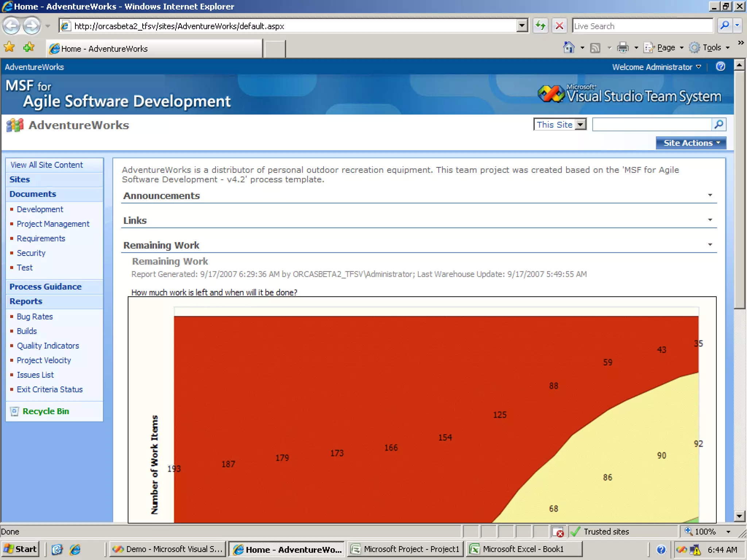Click the Project Velocity link
This screenshot has width=747, height=560.
click(44, 360)
